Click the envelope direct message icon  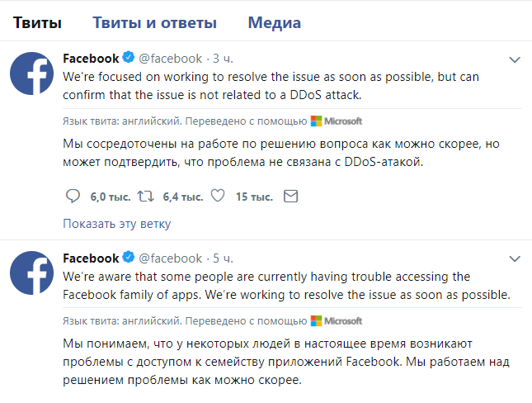pyautogui.click(x=290, y=196)
